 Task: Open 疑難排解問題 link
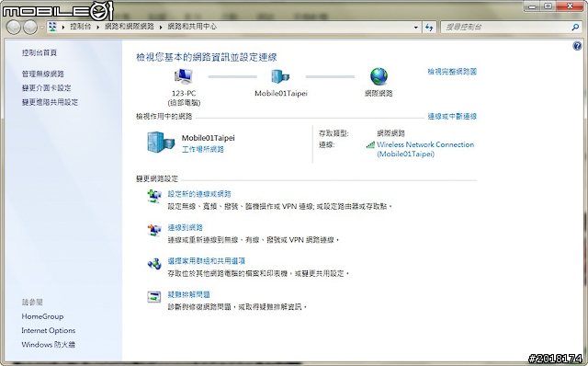coord(188,295)
